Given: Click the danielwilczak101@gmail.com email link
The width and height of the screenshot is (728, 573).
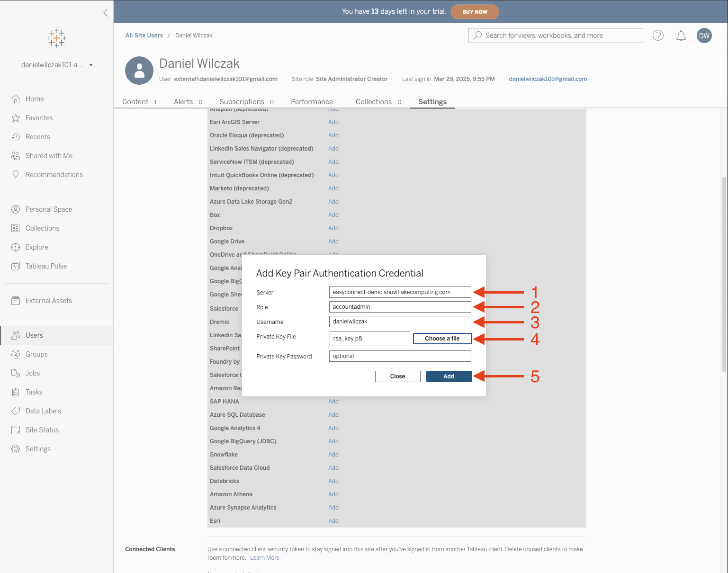Looking at the screenshot, I should point(548,79).
